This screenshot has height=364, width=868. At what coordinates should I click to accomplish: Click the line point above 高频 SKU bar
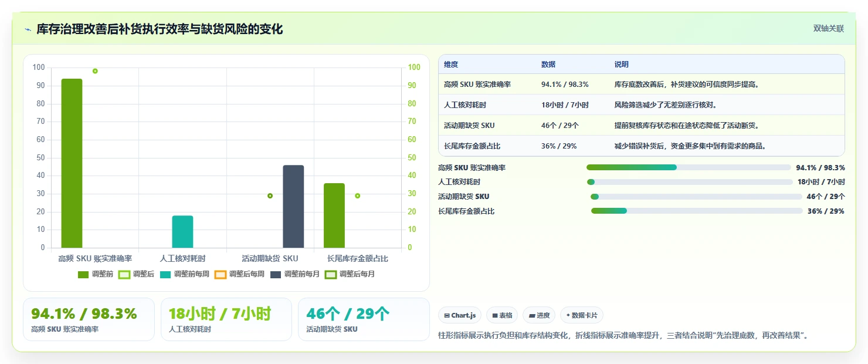click(95, 71)
